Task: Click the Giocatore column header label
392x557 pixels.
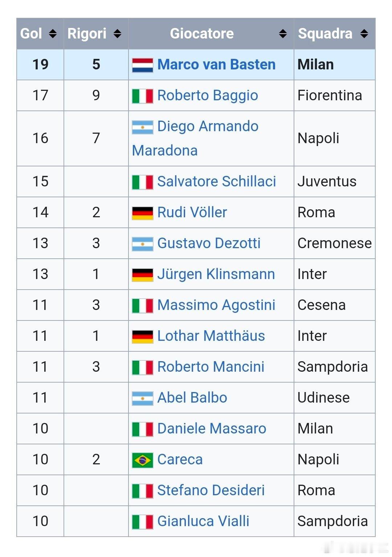Action: coord(202,34)
